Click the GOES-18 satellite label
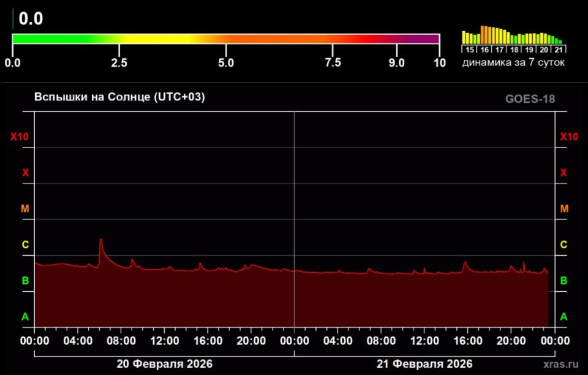588x375 pixels. coord(530,99)
